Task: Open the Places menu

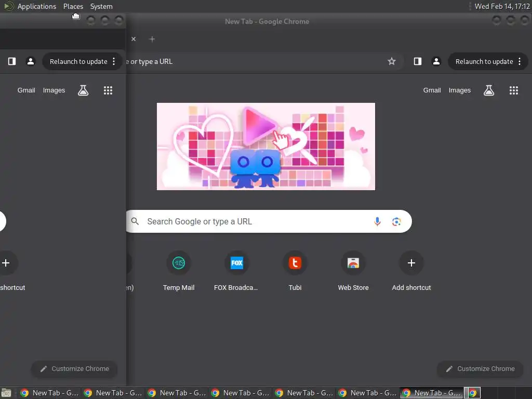Action: click(73, 6)
